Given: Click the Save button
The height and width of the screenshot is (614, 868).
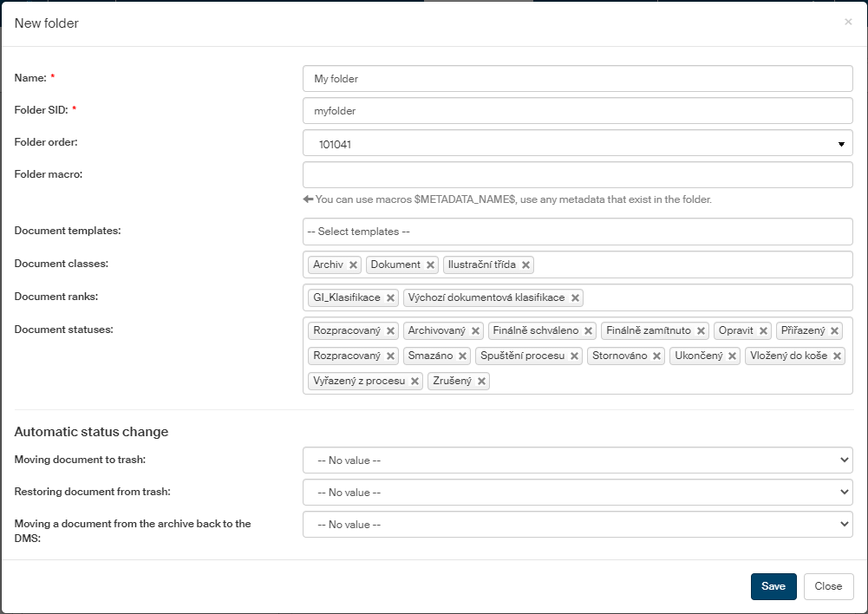Looking at the screenshot, I should pos(773,586).
